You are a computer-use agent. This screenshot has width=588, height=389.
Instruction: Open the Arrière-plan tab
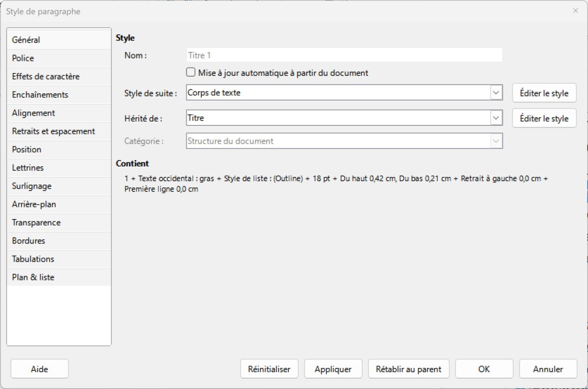click(x=34, y=204)
